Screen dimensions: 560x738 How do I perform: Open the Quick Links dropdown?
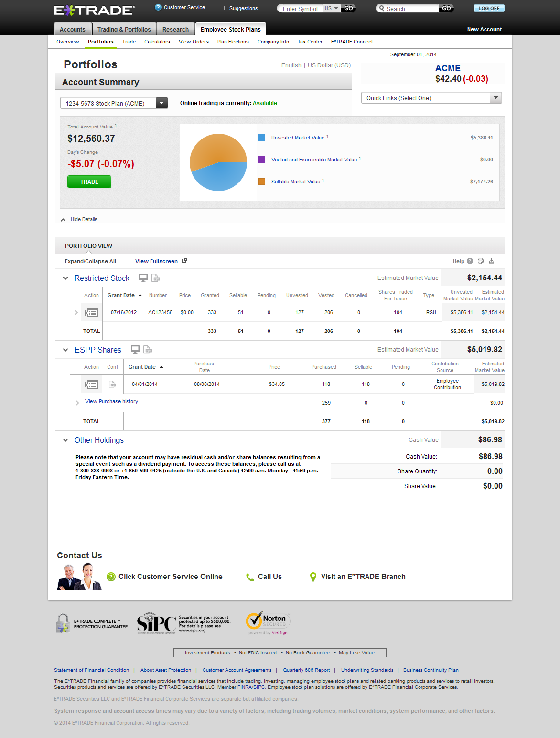pos(431,98)
